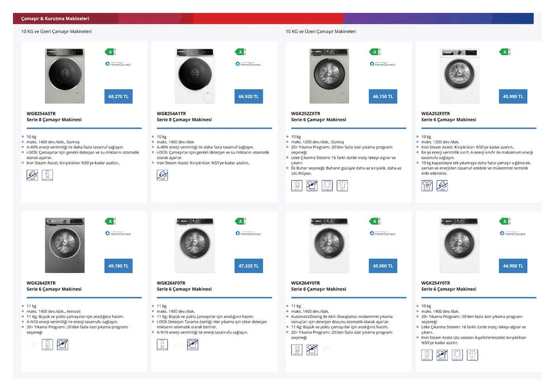This screenshot has width=555, height=392.
Task: Click model name 'WGB254A1TR'
Action: [x=171, y=113]
